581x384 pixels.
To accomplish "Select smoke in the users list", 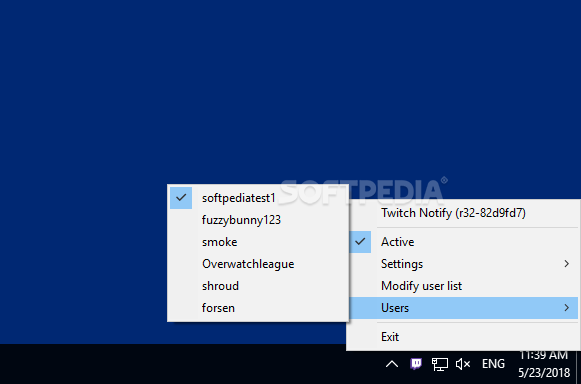I will tap(258, 242).
